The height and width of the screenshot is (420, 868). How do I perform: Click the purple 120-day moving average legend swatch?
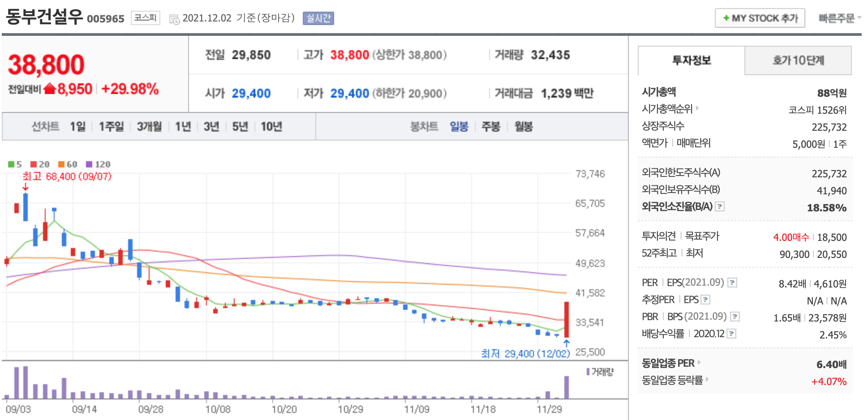tap(89, 164)
